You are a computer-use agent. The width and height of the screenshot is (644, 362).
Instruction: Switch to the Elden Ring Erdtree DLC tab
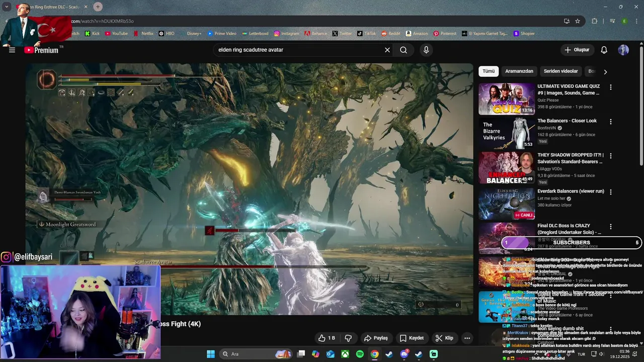click(x=53, y=7)
